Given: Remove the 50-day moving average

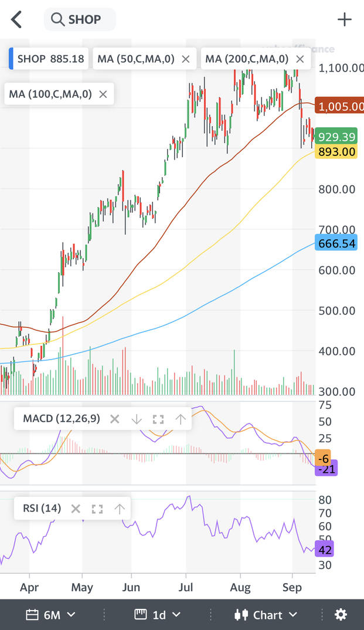Looking at the screenshot, I should pyautogui.click(x=186, y=59).
